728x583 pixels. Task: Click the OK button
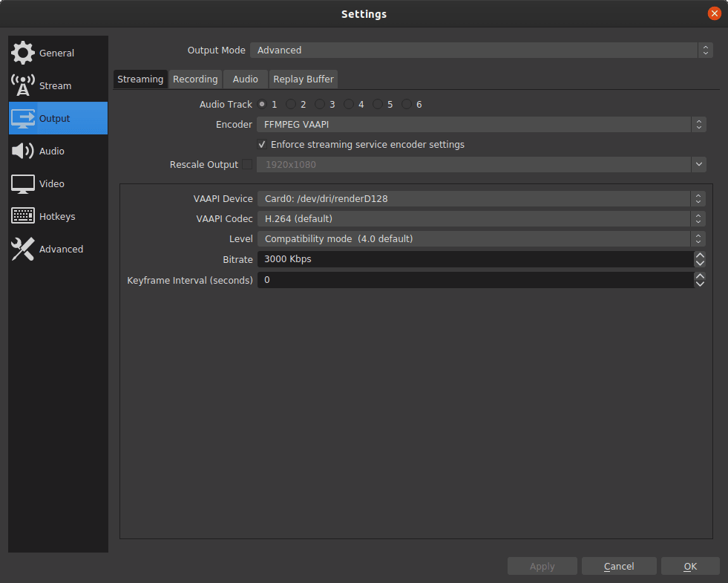pos(690,566)
